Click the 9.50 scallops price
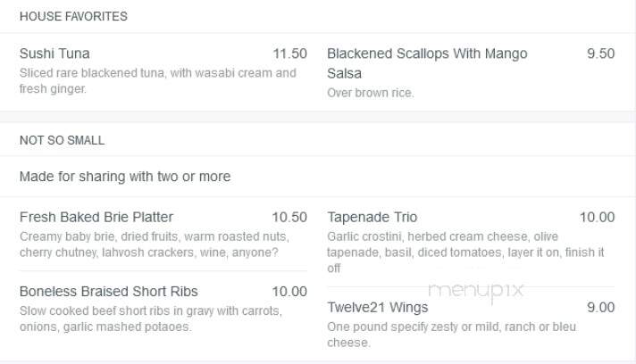This screenshot has height=364, width=636. tap(600, 54)
